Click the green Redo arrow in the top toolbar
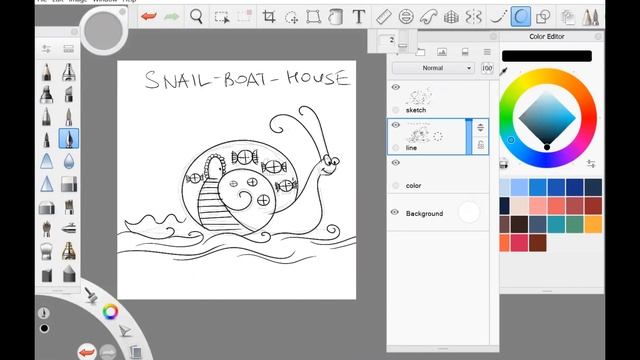 pyautogui.click(x=171, y=17)
